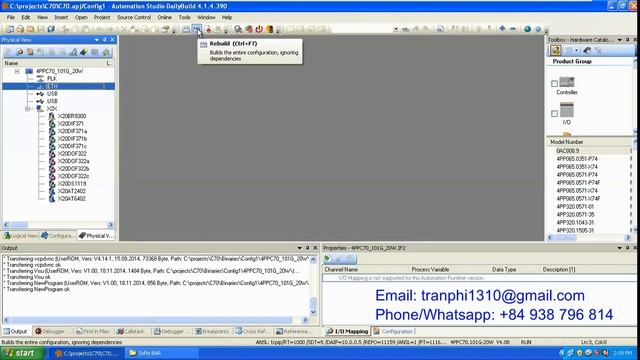This screenshot has width=640, height=360.
Task: Click the Output panel scroll-down arrow
Action: tap(313, 312)
